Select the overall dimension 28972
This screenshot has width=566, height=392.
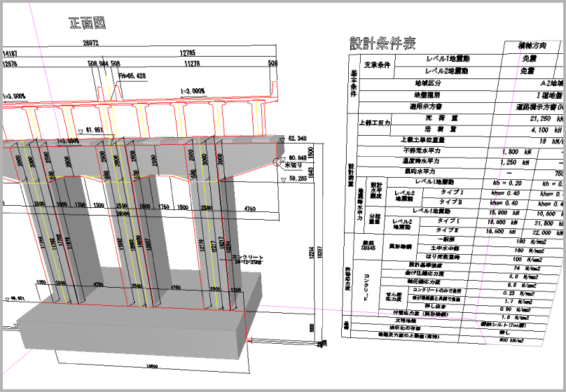[90, 43]
